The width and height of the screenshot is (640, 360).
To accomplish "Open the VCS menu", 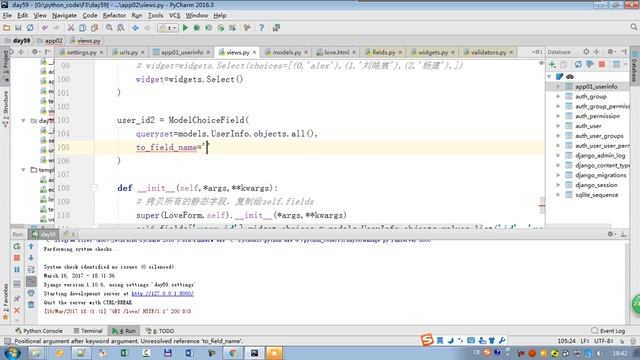I will (x=174, y=16).
